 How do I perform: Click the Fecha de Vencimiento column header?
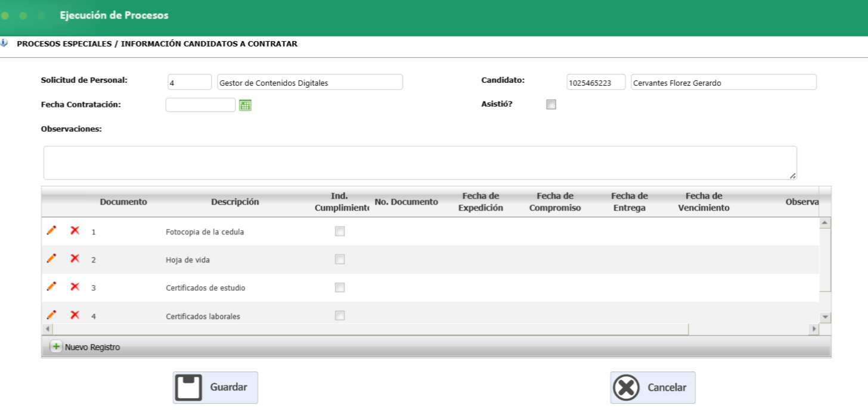[704, 202]
